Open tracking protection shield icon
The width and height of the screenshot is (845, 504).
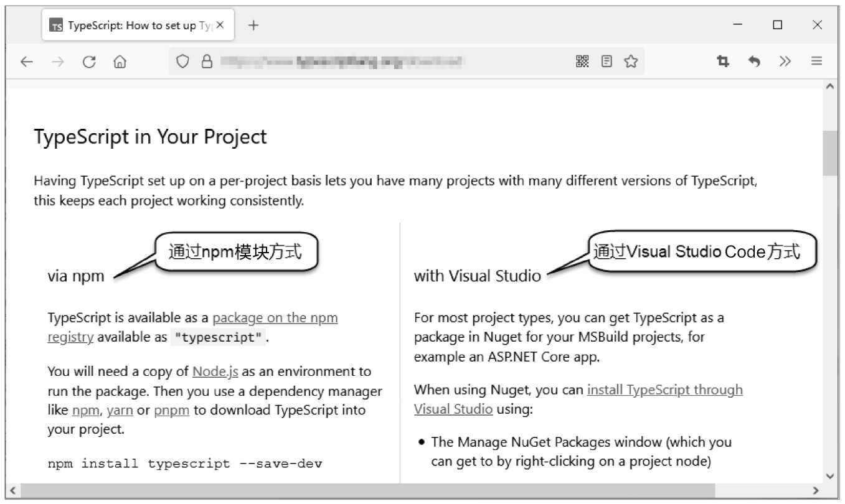tap(182, 61)
